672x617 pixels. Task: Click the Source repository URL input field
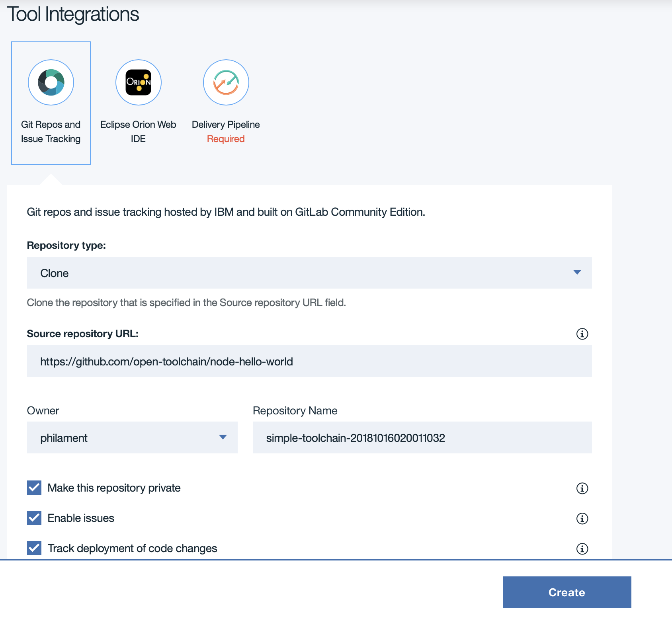click(x=309, y=361)
